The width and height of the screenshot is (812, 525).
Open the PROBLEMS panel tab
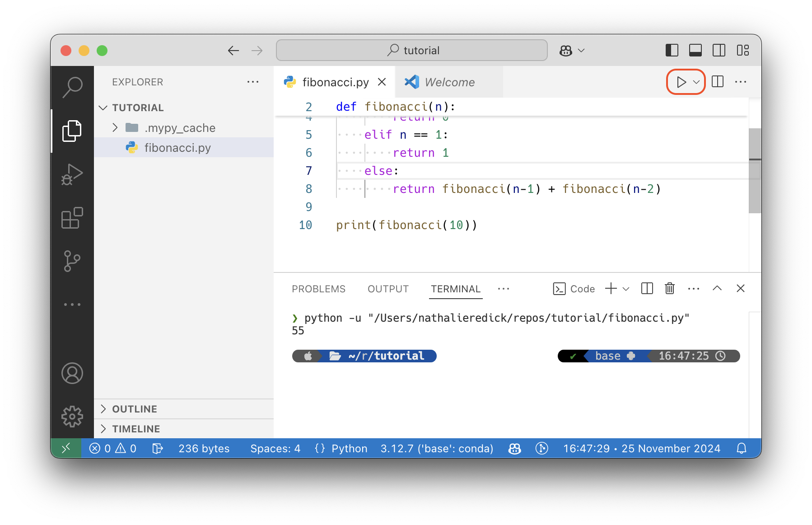click(x=318, y=289)
